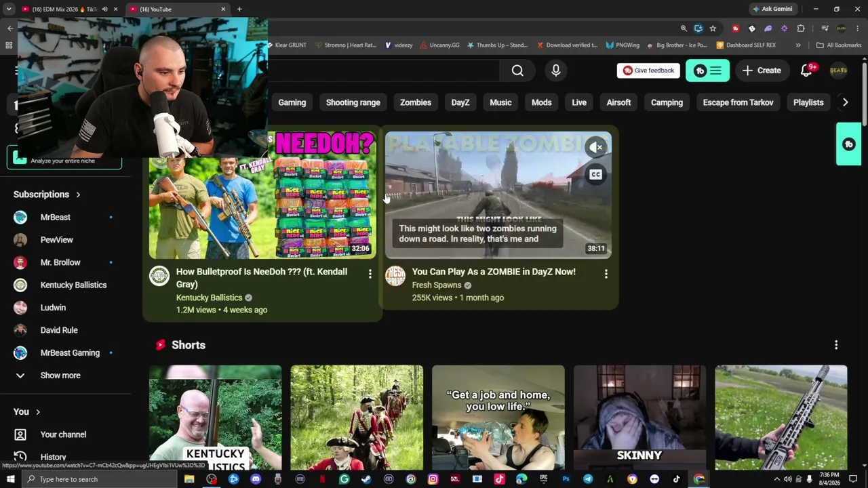
Task: Unmute the DayZ video preview
Action: pos(595,147)
